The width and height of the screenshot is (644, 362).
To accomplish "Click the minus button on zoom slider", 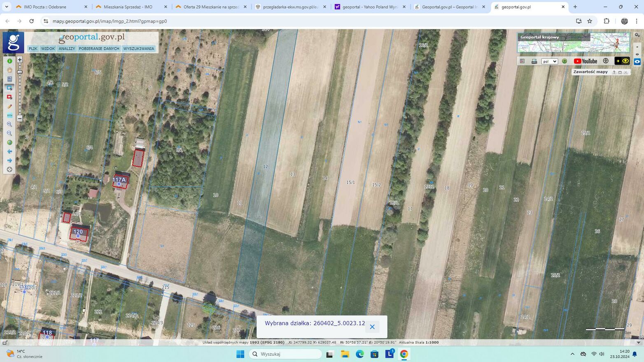I will coord(19,118).
